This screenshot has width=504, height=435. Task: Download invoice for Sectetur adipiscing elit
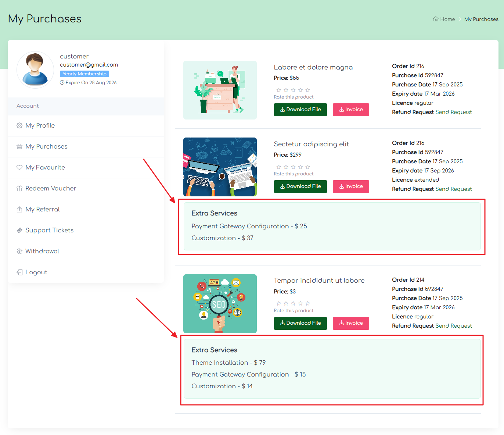point(351,186)
